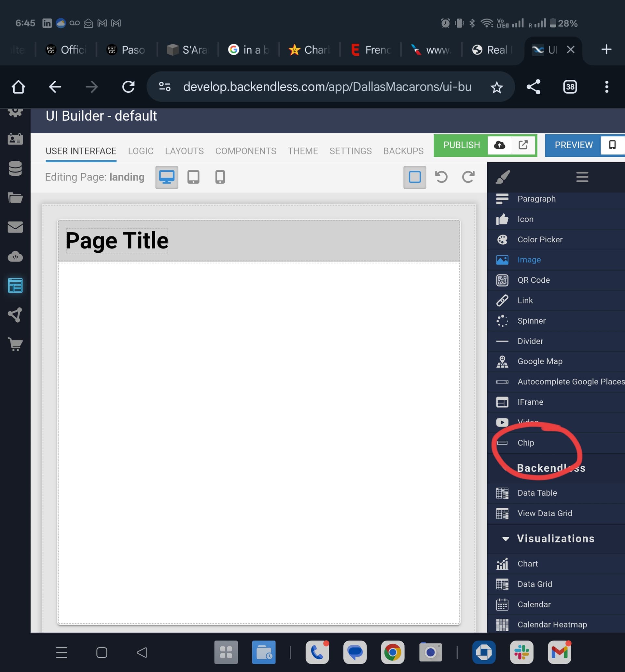Switch to the SETTINGS tab

351,151
